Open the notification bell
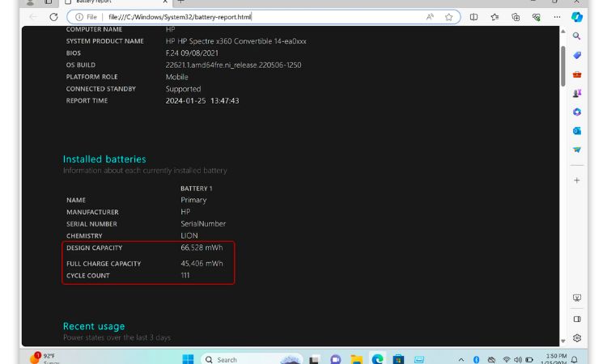This screenshot has width=607, height=364. point(575,360)
